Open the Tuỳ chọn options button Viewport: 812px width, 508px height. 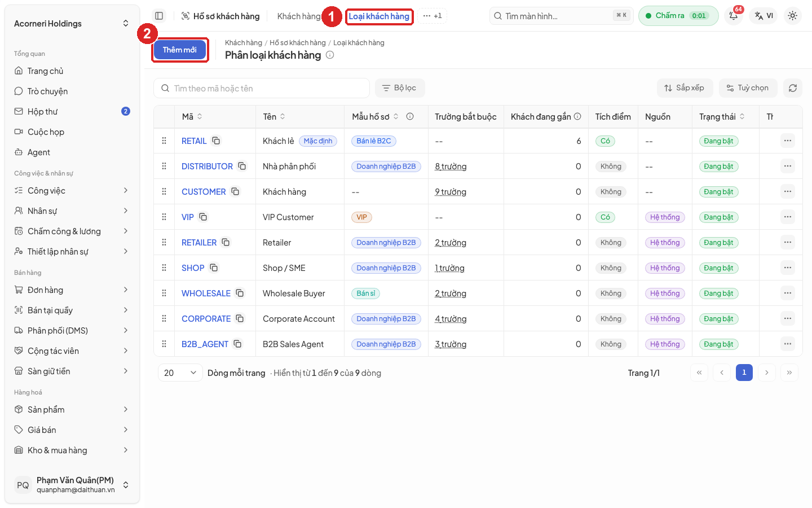[748, 88]
